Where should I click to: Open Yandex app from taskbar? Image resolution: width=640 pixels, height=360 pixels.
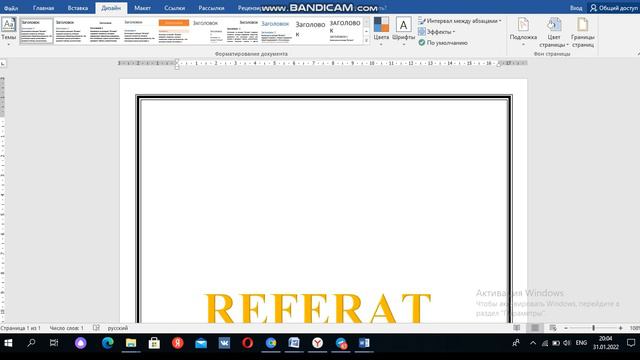tap(178, 343)
